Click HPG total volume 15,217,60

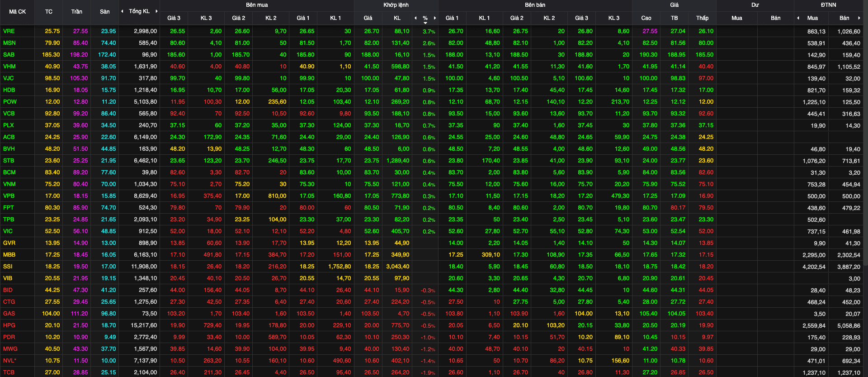[x=144, y=325]
